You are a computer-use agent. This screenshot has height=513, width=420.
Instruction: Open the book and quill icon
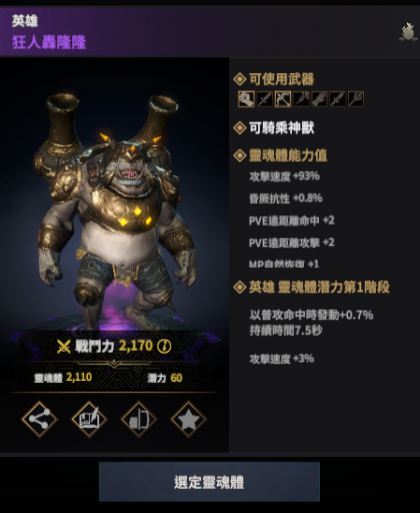[x=89, y=419]
